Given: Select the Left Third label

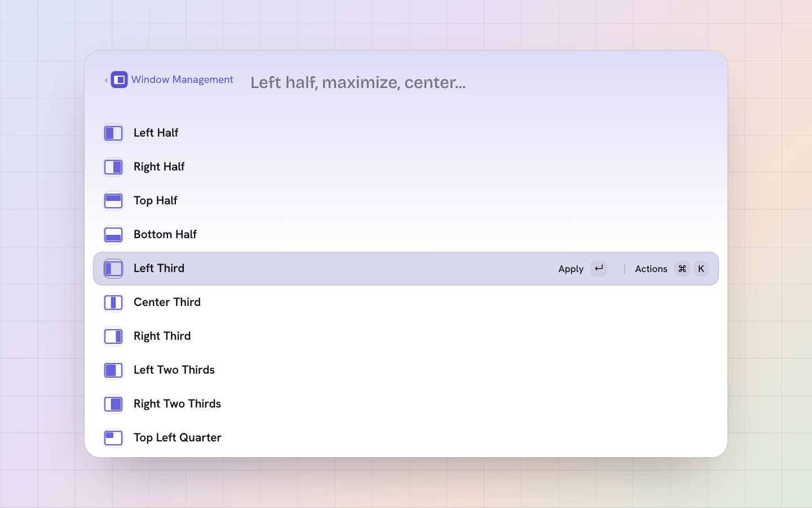Looking at the screenshot, I should (x=159, y=268).
